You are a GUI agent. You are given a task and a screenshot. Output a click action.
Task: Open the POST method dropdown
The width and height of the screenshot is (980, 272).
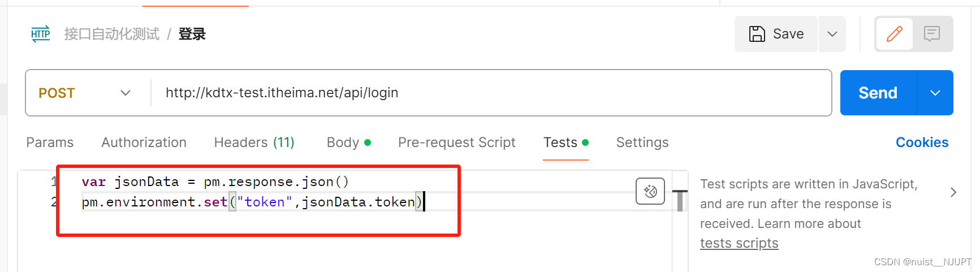(x=85, y=93)
